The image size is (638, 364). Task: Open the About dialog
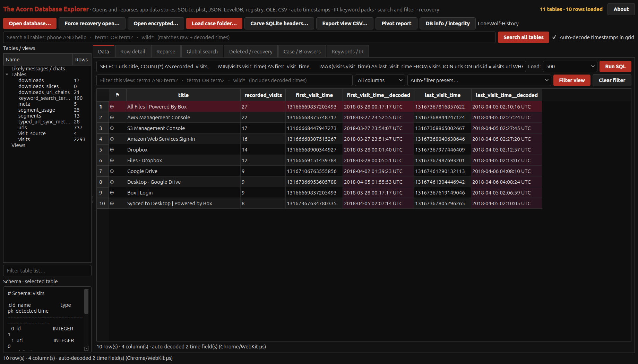pyautogui.click(x=621, y=9)
